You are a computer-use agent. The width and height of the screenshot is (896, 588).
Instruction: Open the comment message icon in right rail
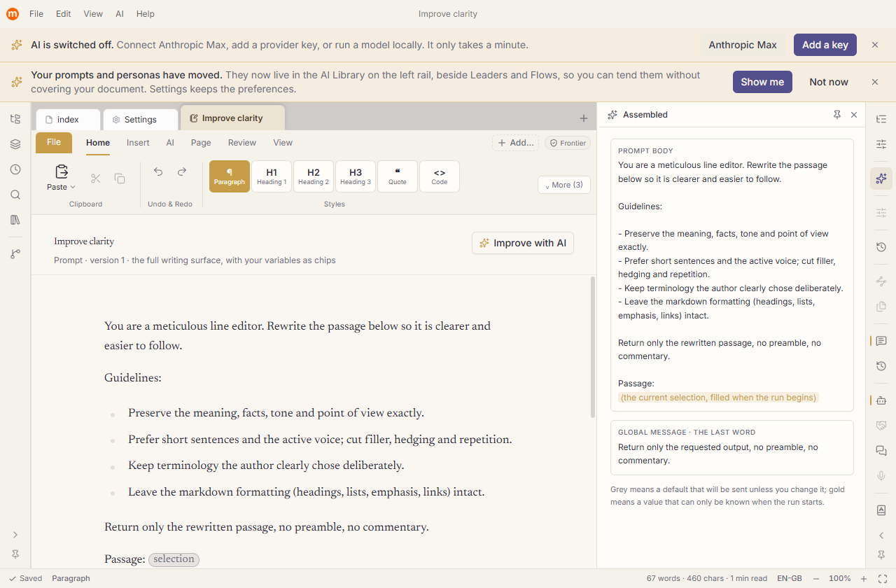click(881, 341)
